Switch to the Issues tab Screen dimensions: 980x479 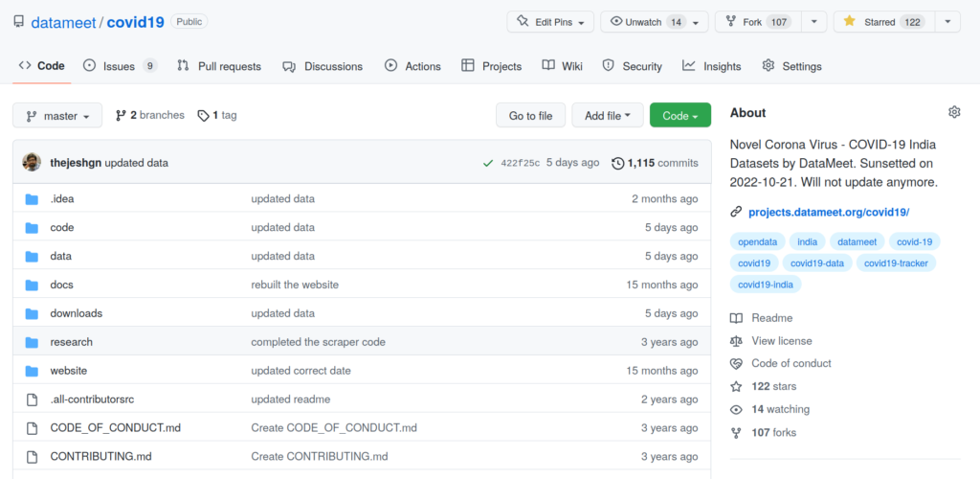point(120,66)
